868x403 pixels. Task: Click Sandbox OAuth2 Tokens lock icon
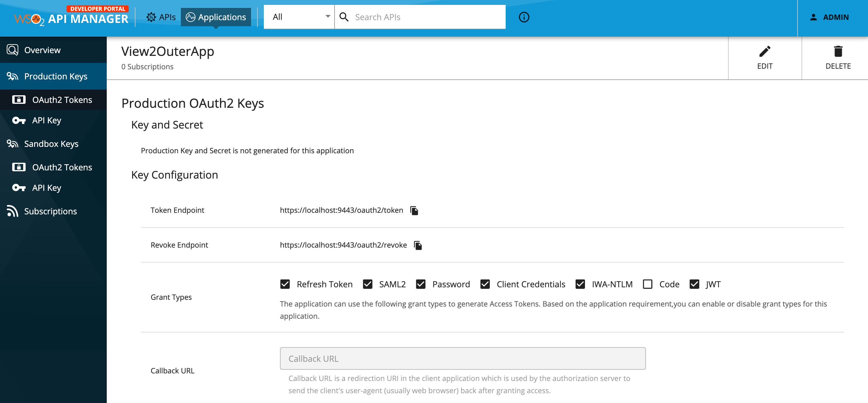pos(19,167)
